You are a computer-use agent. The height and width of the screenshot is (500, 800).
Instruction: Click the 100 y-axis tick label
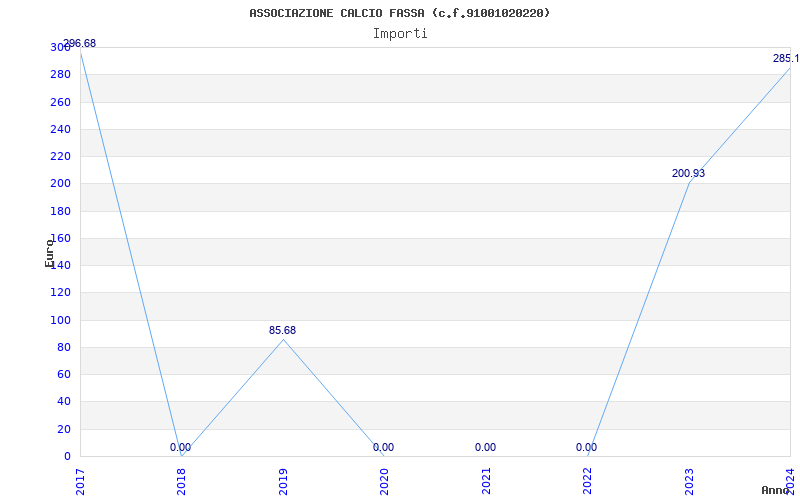60,320
